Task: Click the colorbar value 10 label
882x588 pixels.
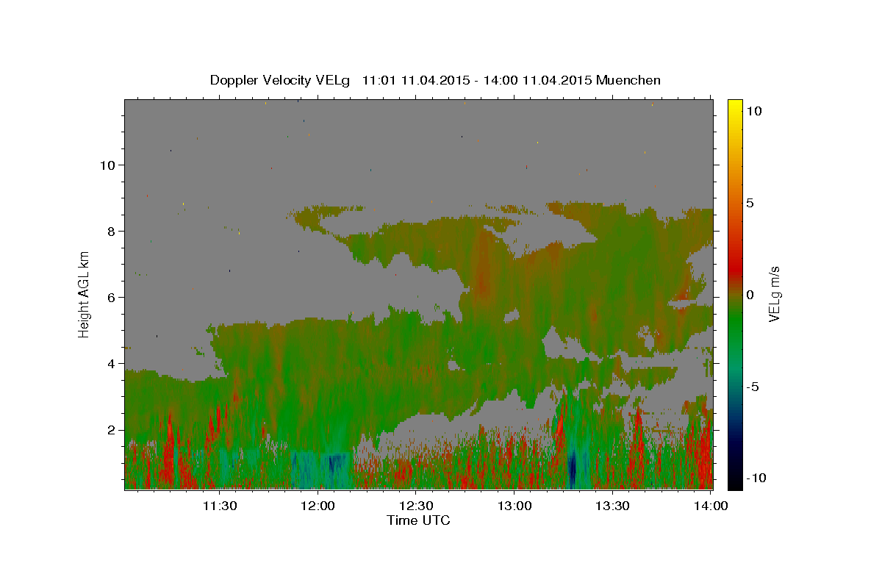Action: point(754,111)
